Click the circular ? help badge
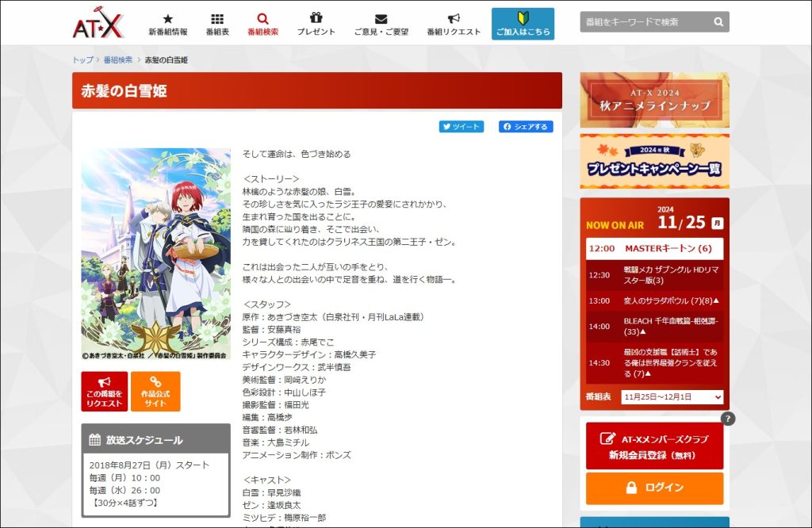This screenshot has width=812, height=528. 727,419
